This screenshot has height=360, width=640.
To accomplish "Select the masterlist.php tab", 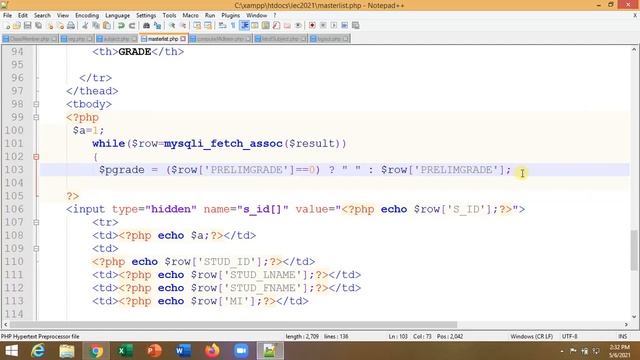I will point(162,39).
